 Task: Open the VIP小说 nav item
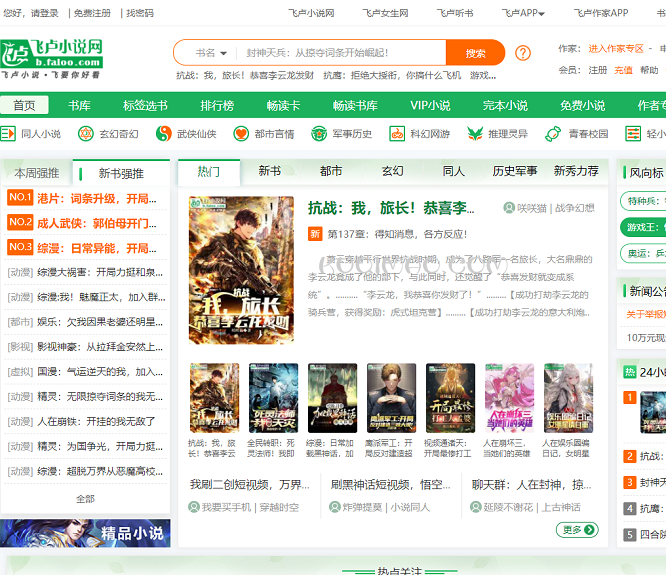430,105
